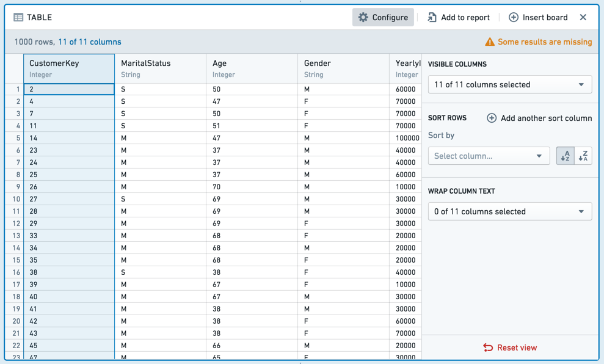This screenshot has height=364, width=604.
Task: Select the partially visible Yearly column header
Action: [406, 68]
